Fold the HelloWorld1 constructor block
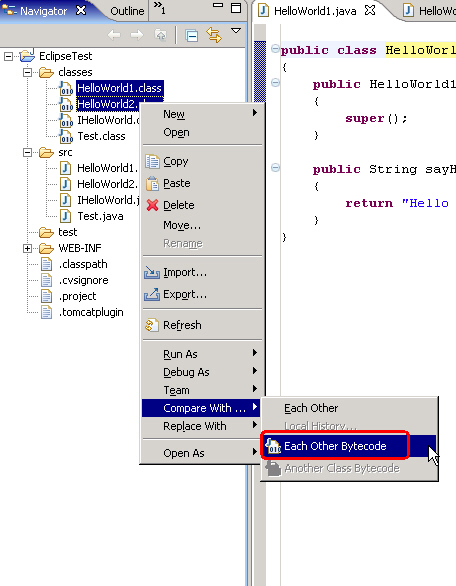This screenshot has height=586, width=456. [275, 82]
